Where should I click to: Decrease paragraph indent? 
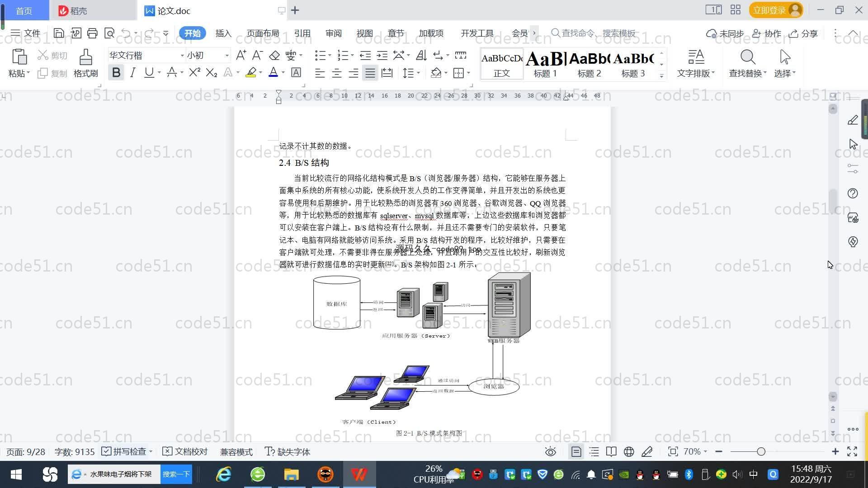coord(365,55)
